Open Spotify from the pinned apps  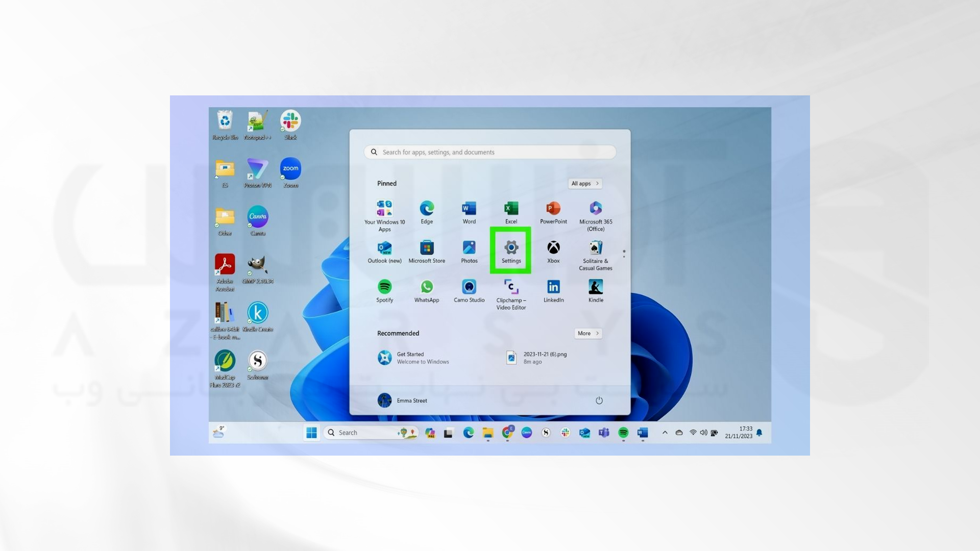tap(384, 291)
